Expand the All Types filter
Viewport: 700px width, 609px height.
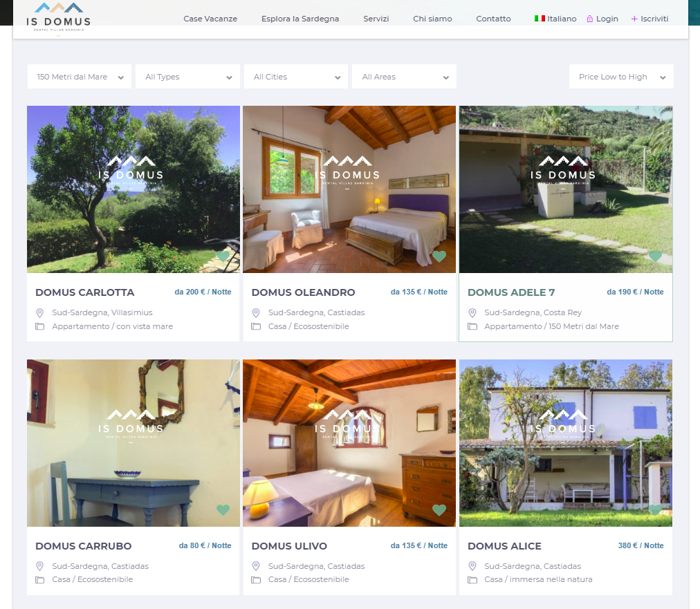coord(187,77)
